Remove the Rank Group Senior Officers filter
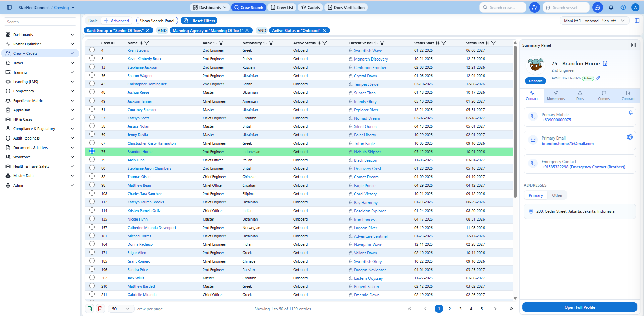The width and height of the screenshot is (644, 318). pyautogui.click(x=148, y=30)
